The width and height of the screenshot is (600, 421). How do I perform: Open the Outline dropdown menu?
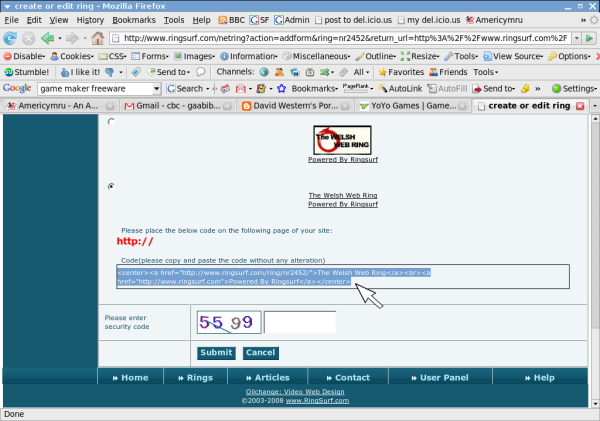coord(375,56)
